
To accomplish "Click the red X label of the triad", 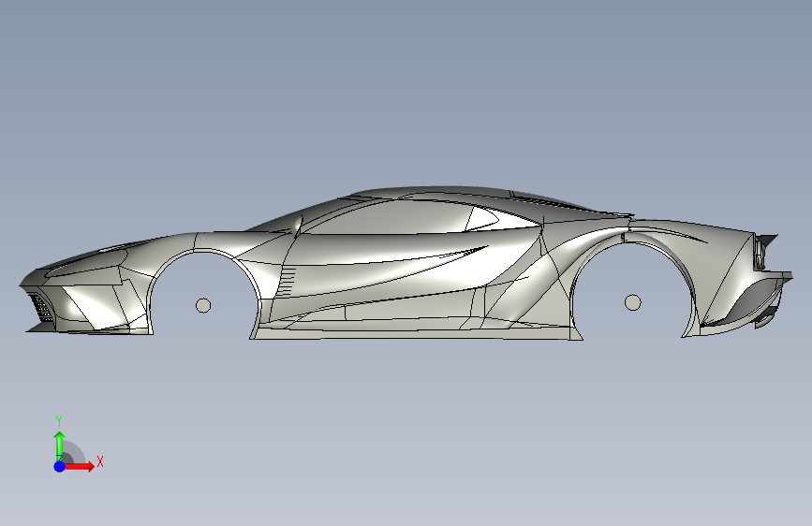I will pyautogui.click(x=100, y=461).
